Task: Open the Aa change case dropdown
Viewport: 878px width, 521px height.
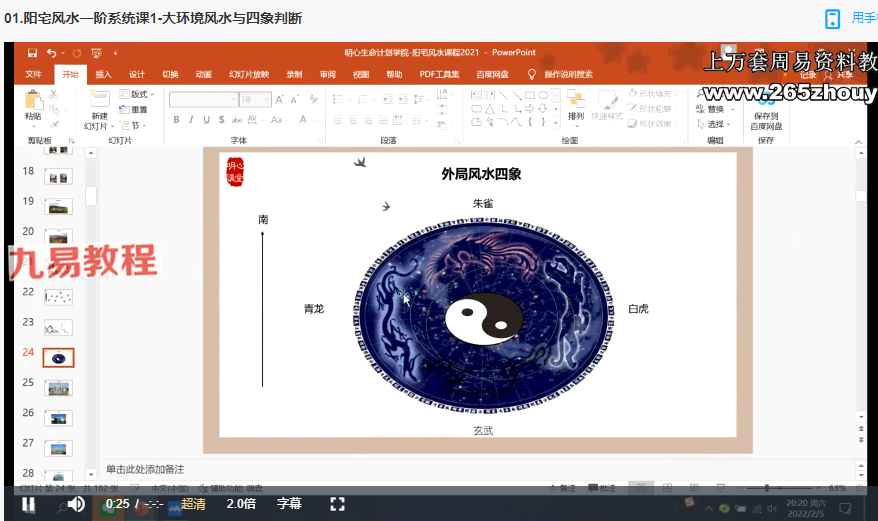Action: click(x=277, y=119)
